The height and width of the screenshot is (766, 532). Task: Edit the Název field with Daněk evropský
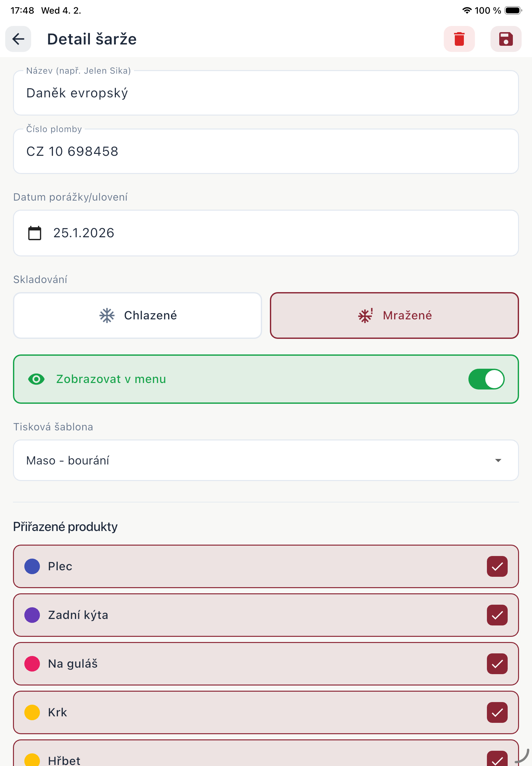265,93
